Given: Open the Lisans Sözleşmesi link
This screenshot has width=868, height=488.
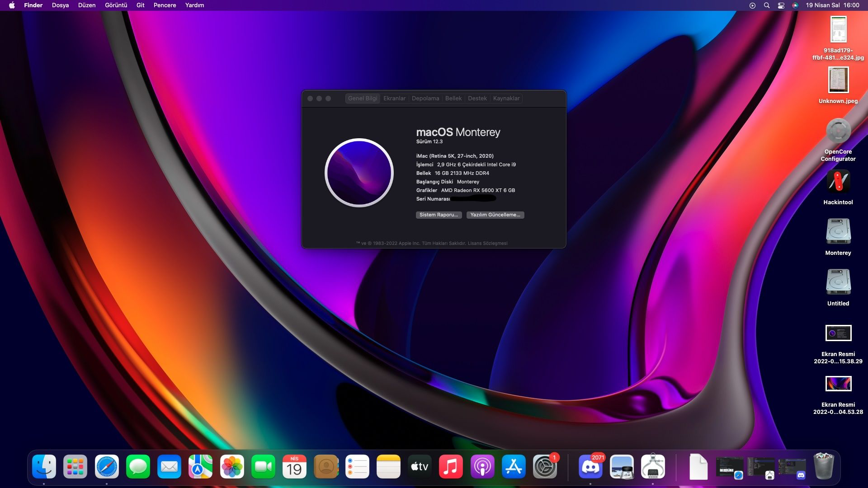Looking at the screenshot, I should click(x=487, y=244).
